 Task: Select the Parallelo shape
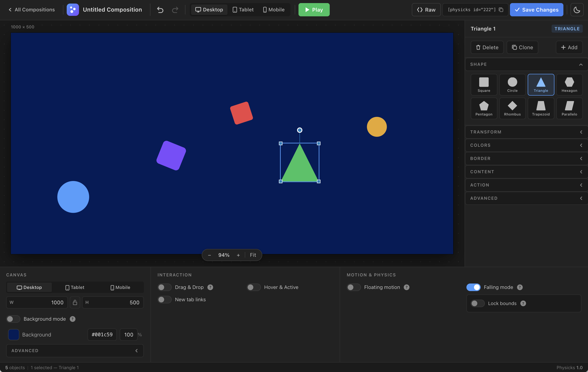[x=569, y=108]
